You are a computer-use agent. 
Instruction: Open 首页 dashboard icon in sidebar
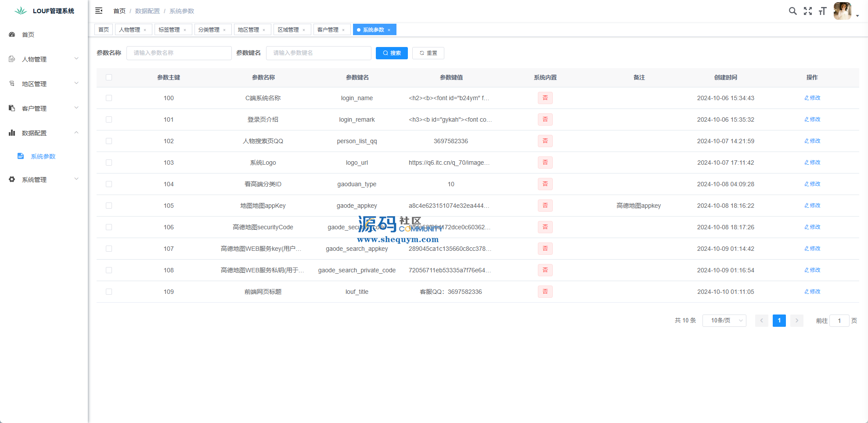tap(12, 35)
